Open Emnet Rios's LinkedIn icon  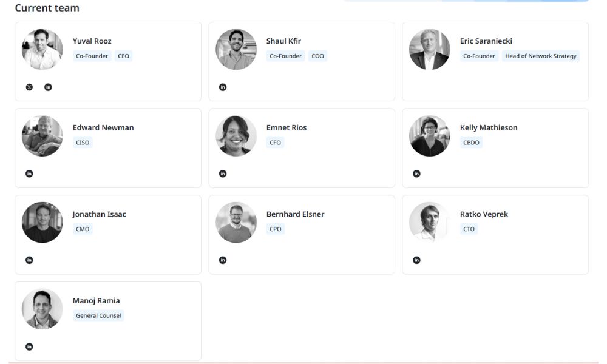click(223, 174)
